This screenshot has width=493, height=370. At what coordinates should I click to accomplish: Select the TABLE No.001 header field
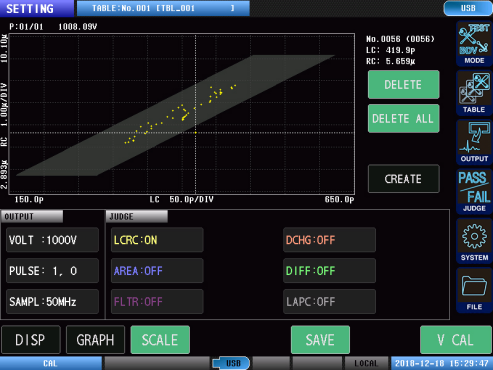[x=163, y=8]
